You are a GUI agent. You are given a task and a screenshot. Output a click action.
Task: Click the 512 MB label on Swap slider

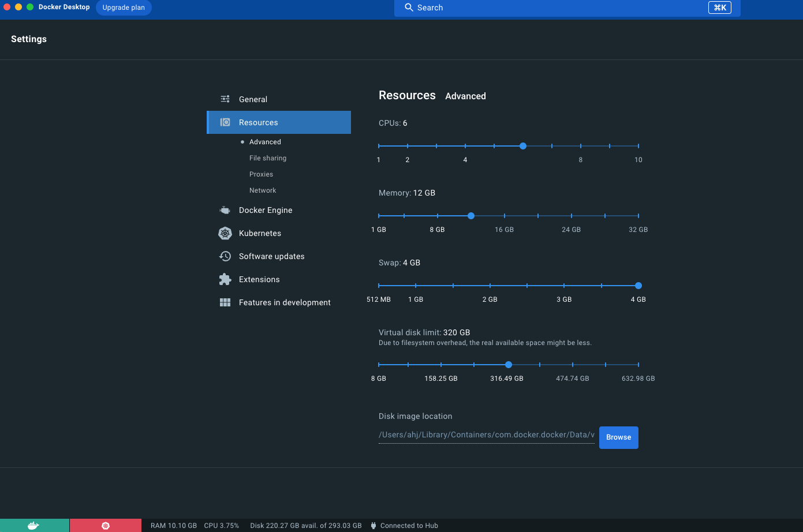[379, 299]
